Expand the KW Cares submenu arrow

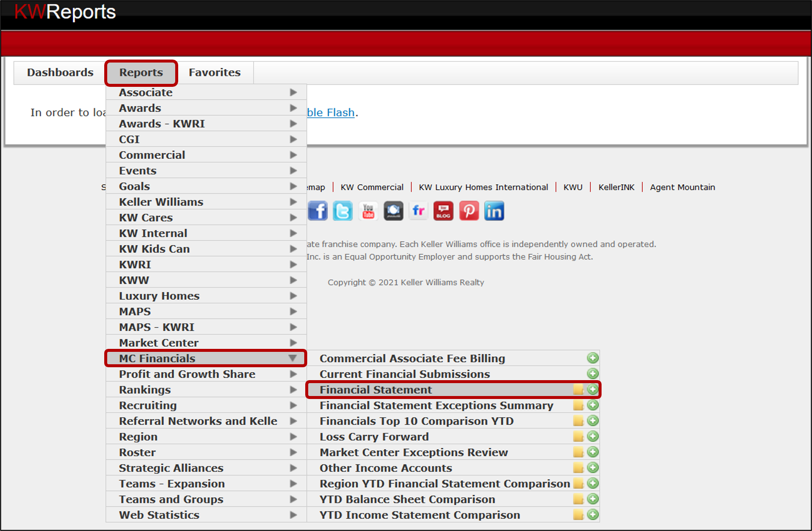point(293,217)
